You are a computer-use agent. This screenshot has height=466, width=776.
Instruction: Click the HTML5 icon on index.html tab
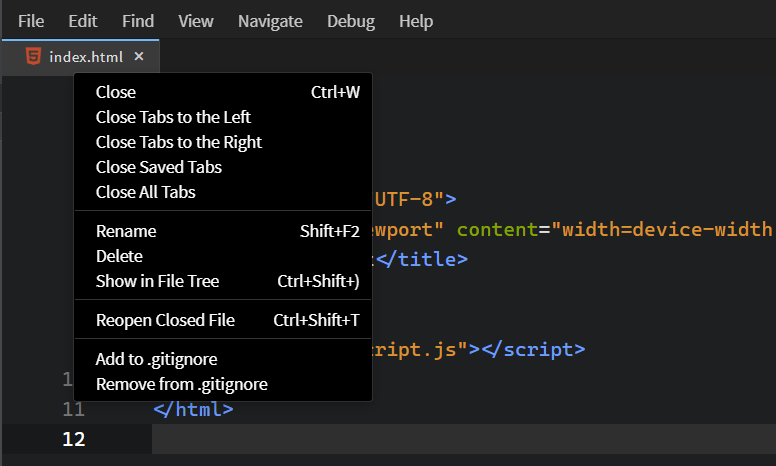point(34,56)
